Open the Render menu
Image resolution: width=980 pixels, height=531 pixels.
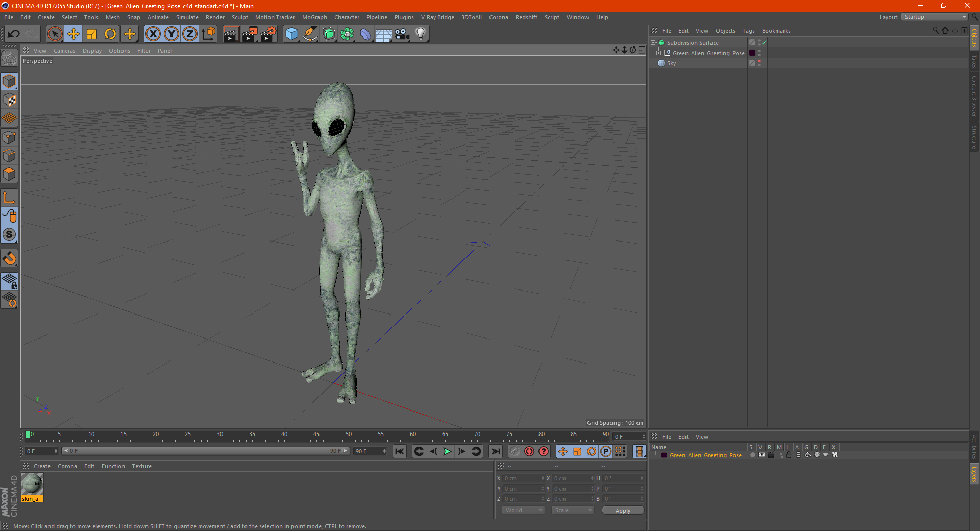tap(215, 17)
